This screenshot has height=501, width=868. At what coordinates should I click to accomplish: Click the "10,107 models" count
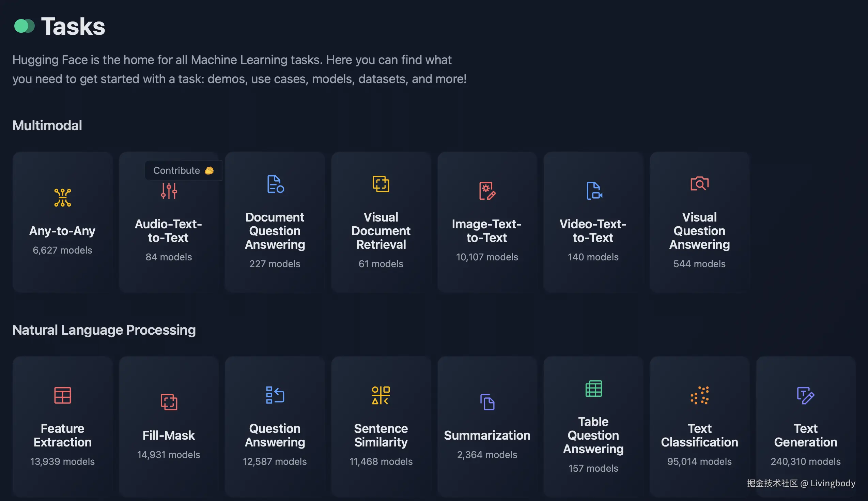pos(487,257)
